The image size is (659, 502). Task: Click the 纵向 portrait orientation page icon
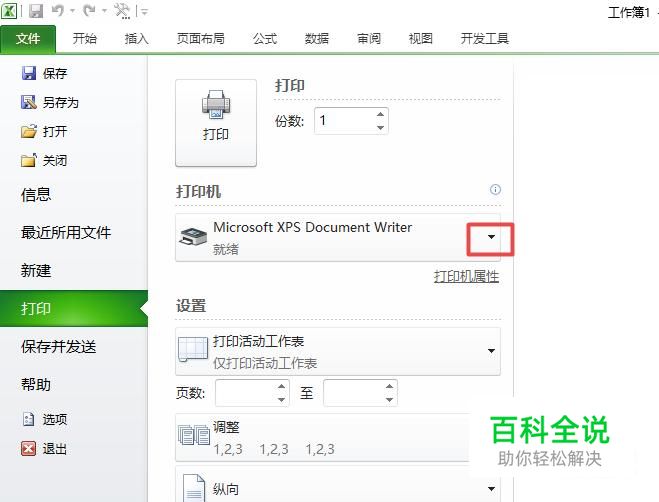pyautogui.click(x=194, y=489)
